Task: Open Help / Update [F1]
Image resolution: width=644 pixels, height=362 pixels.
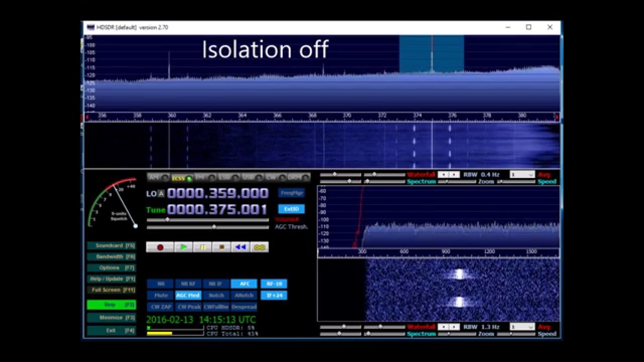Action: click(112, 279)
